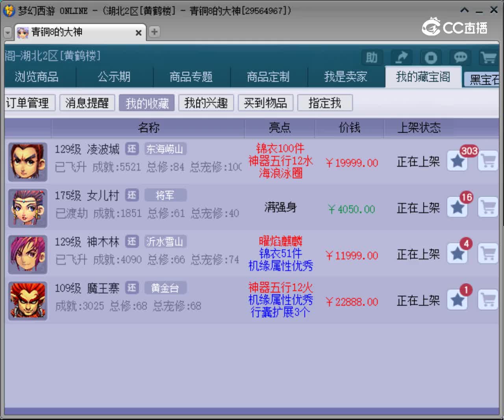Viewport: 504px width, 420px height.
Task: Click price ¥4050.00
Action: 352,209
